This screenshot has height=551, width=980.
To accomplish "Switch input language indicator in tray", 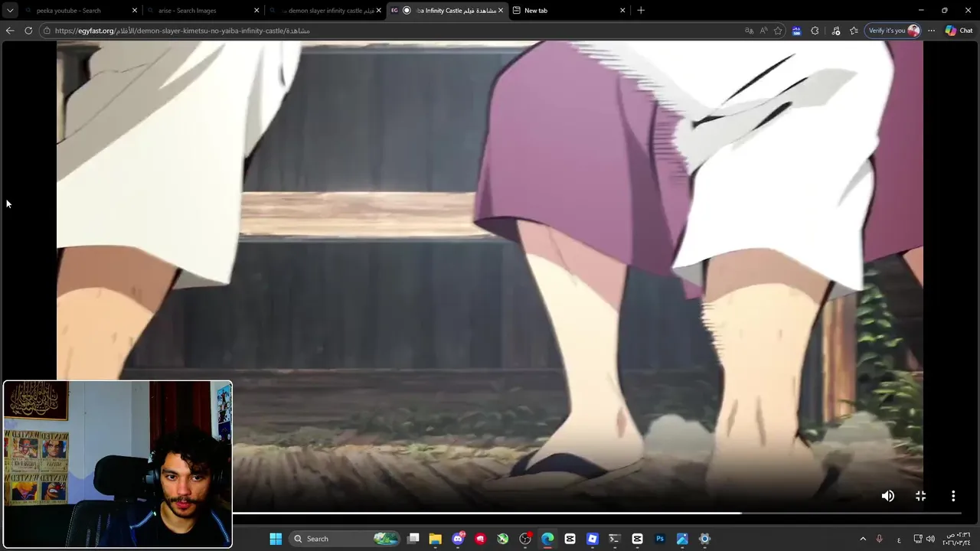I will pyautogui.click(x=899, y=539).
